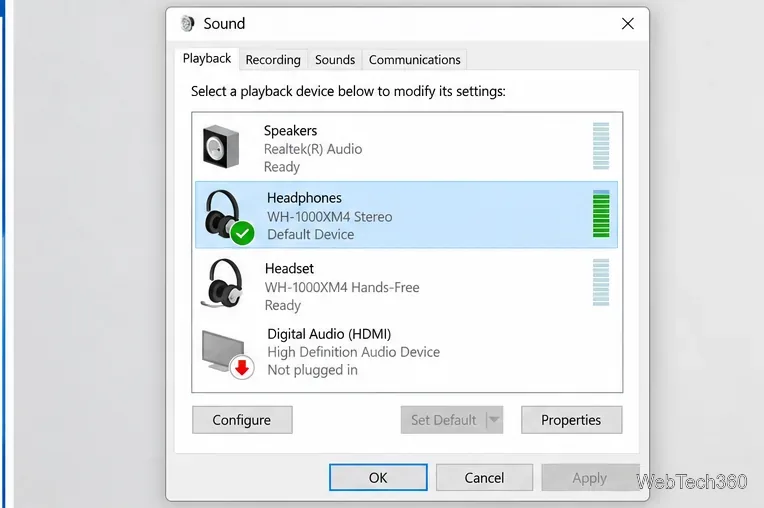This screenshot has height=508, width=764.
Task: Click the Set Default button
Action: (443, 420)
